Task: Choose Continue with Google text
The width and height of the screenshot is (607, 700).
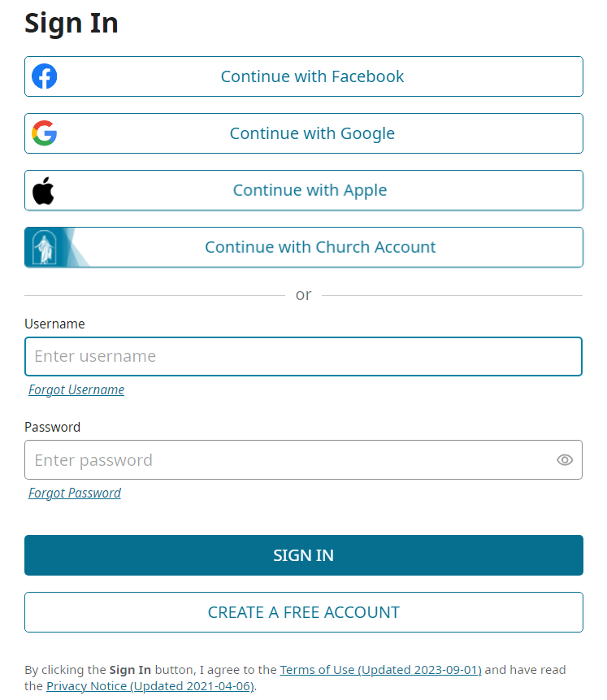Action: pyautogui.click(x=312, y=133)
